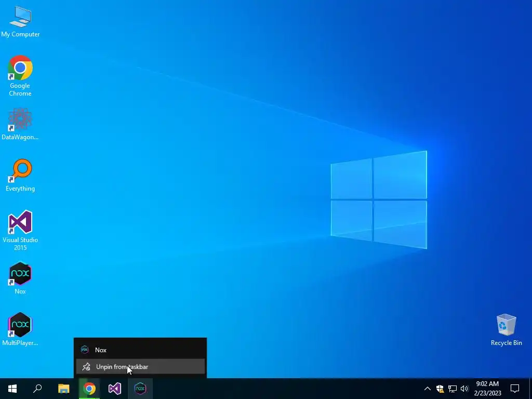The height and width of the screenshot is (399, 532).
Task: Select the Visual Studio 2015 desktop shortcut
Action: pos(20,231)
